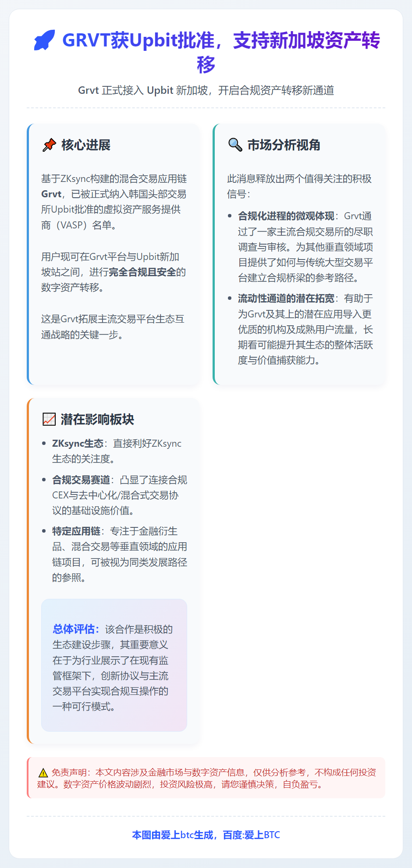Click the 潜在影响板块 section heading

[x=97, y=420]
